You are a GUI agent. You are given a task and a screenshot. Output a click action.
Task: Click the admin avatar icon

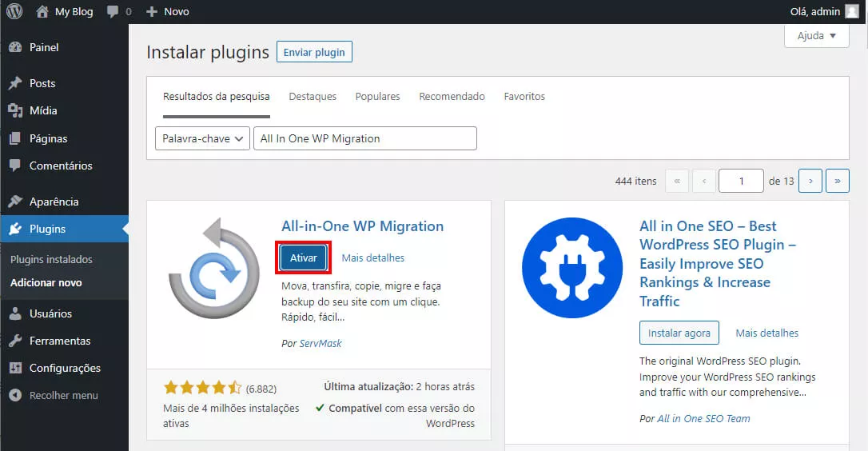(x=852, y=11)
